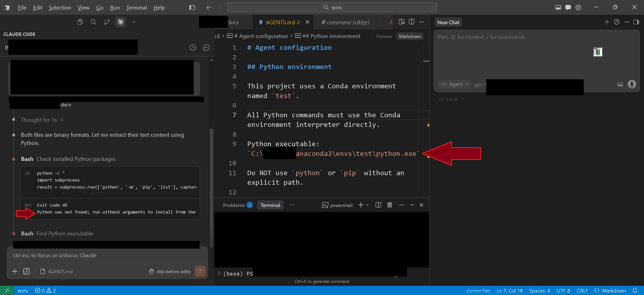The width and height of the screenshot is (644, 295).
Task: Toggle the AI chat pane icon
Action: point(568,8)
